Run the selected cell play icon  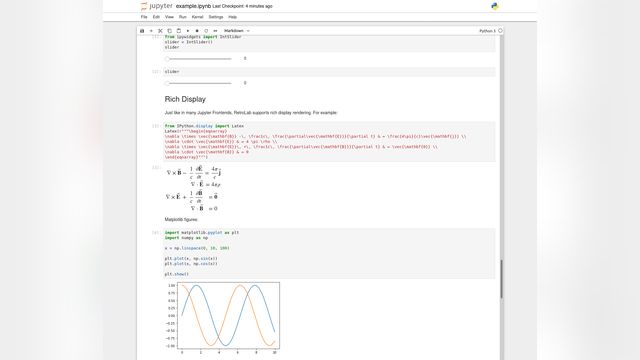(188, 31)
